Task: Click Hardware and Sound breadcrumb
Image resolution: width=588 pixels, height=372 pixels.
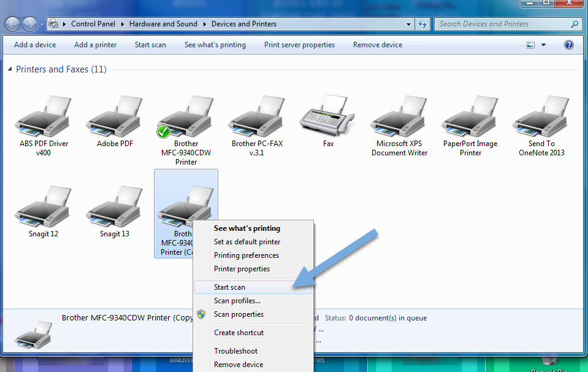Action: (163, 24)
